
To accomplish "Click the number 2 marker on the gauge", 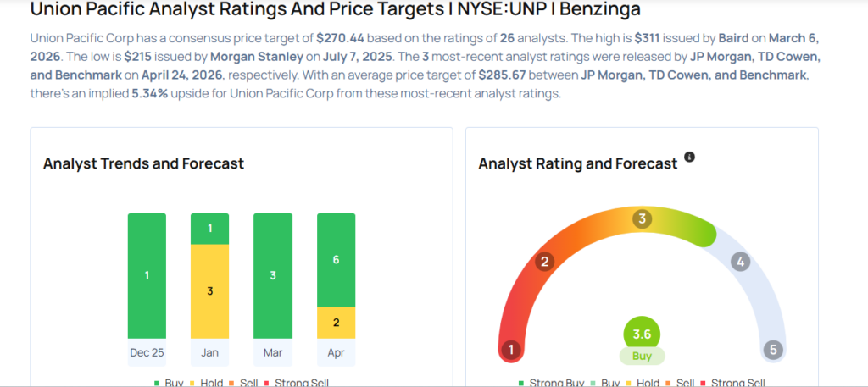I will click(x=547, y=262).
